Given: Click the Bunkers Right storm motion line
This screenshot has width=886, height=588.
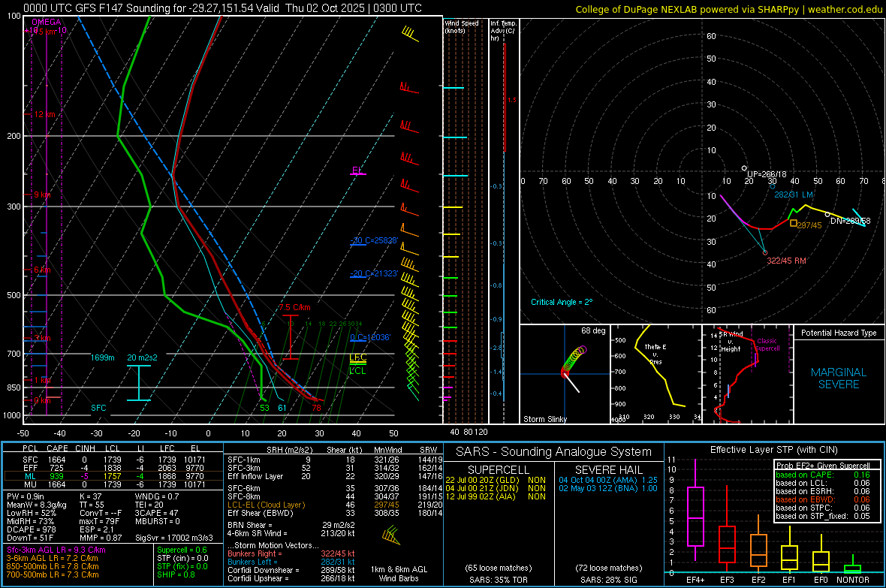Looking at the screenshot, I should tap(291, 553).
